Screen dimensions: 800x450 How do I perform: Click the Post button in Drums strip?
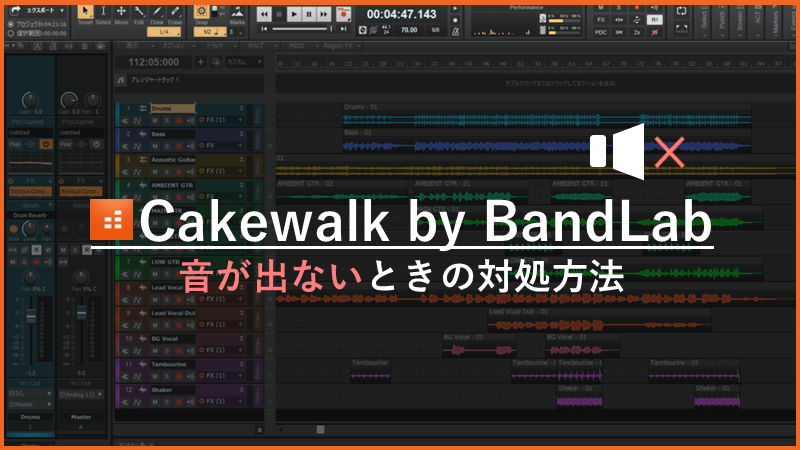(15, 144)
